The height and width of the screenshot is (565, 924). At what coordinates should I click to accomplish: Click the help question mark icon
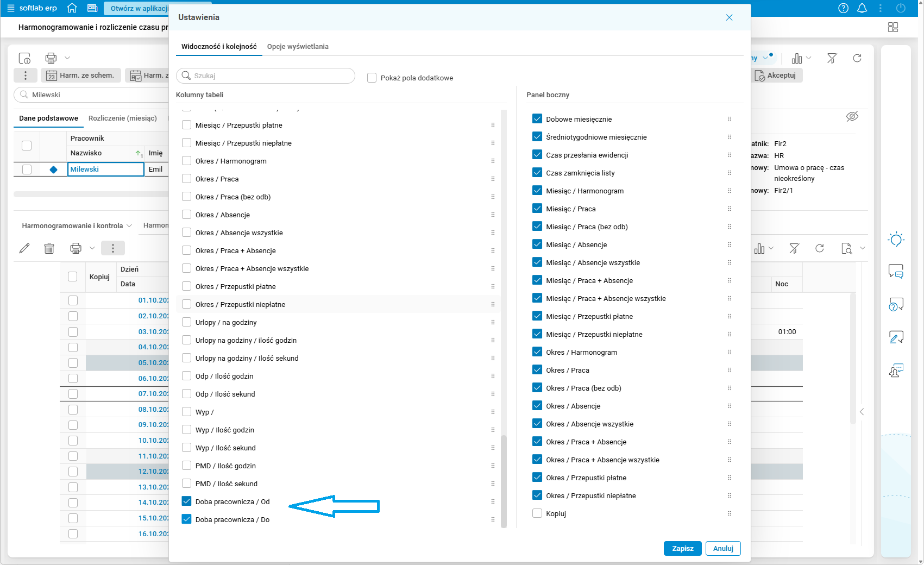843,8
